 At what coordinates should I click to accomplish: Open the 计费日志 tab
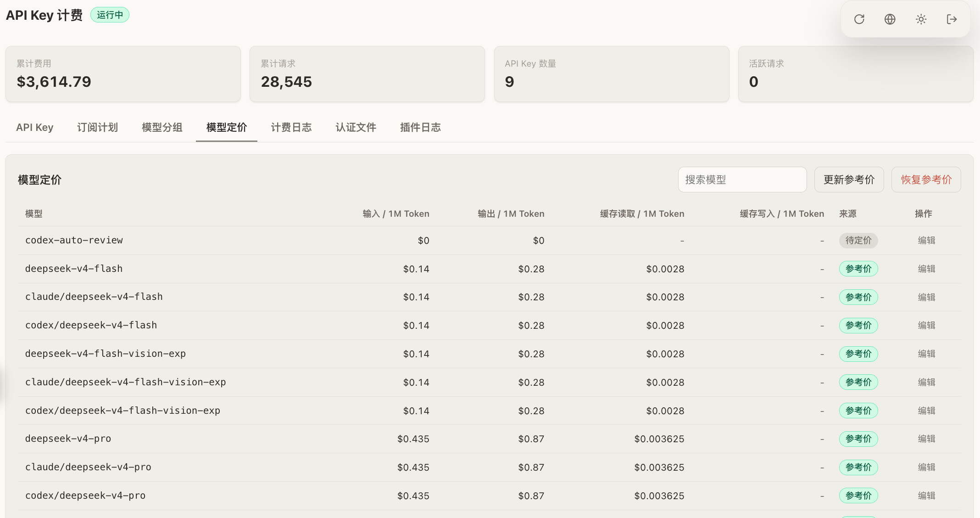pyautogui.click(x=291, y=127)
